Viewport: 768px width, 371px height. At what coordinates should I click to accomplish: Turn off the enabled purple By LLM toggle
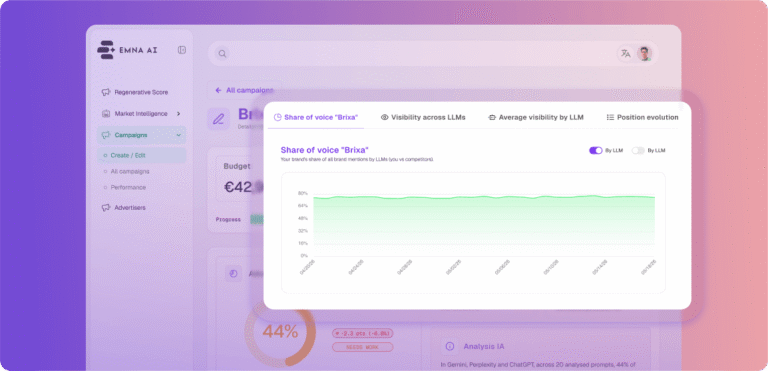click(596, 150)
